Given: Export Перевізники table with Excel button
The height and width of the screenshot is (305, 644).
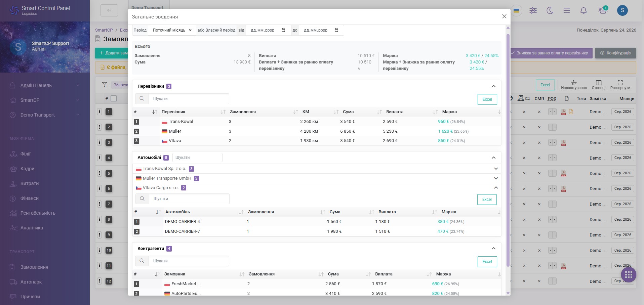Looking at the screenshot, I should pos(487,99).
